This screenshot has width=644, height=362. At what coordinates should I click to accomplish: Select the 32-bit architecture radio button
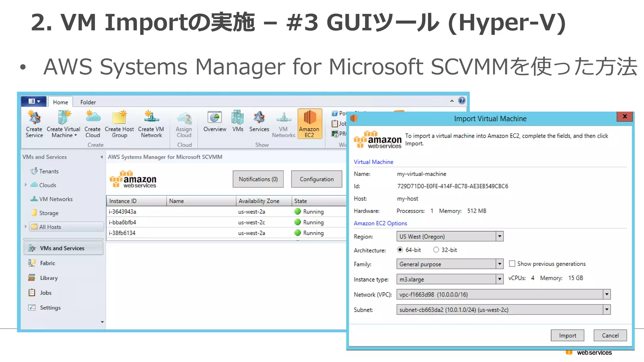436,250
